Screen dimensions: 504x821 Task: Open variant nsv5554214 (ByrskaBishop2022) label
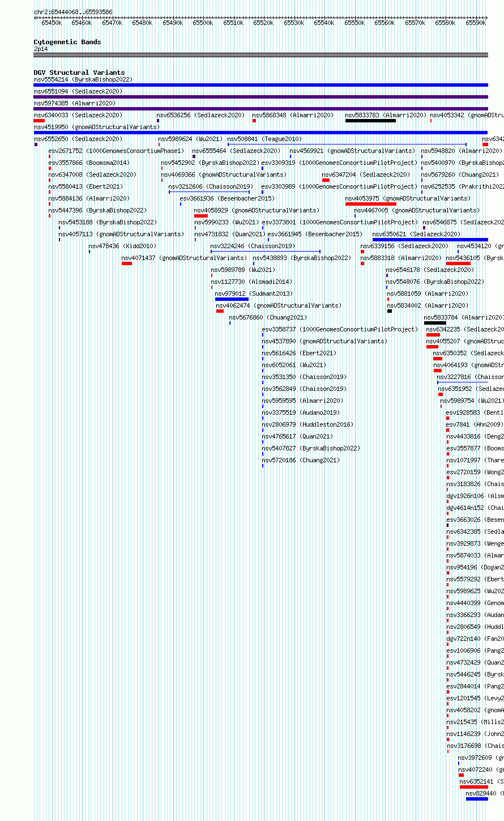[x=83, y=79]
